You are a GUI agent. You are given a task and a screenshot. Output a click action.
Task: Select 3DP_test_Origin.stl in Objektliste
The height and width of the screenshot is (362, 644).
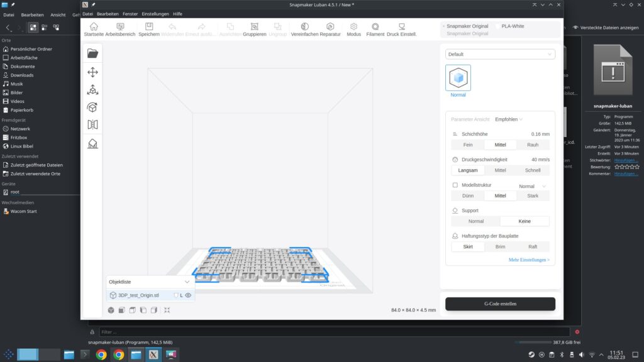coord(138,295)
